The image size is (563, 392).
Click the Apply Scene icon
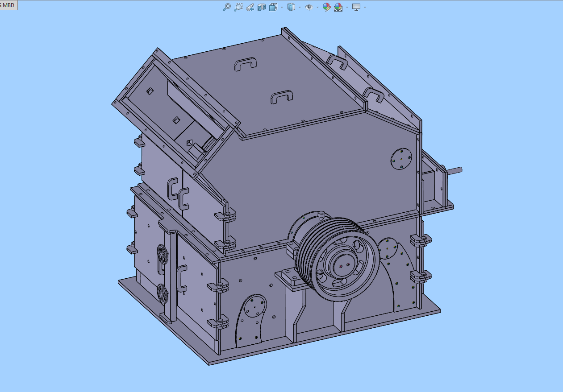[x=338, y=7]
